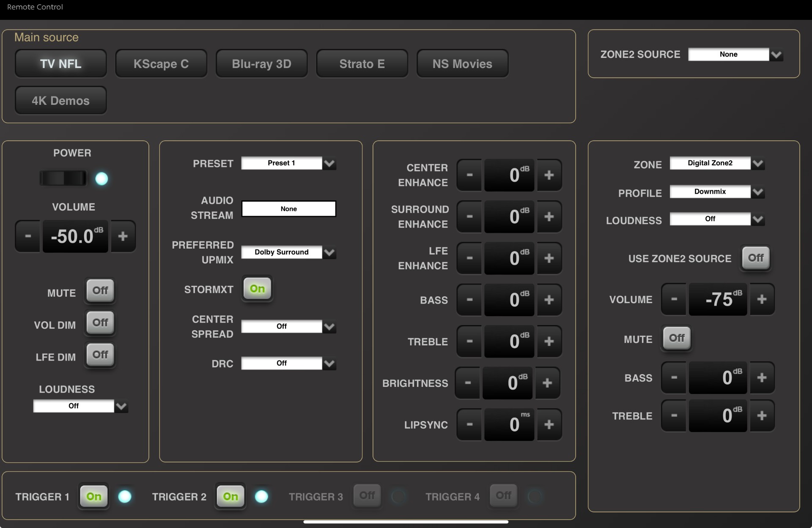Open the PRESET dropdown
The image size is (812, 528).
click(x=288, y=163)
